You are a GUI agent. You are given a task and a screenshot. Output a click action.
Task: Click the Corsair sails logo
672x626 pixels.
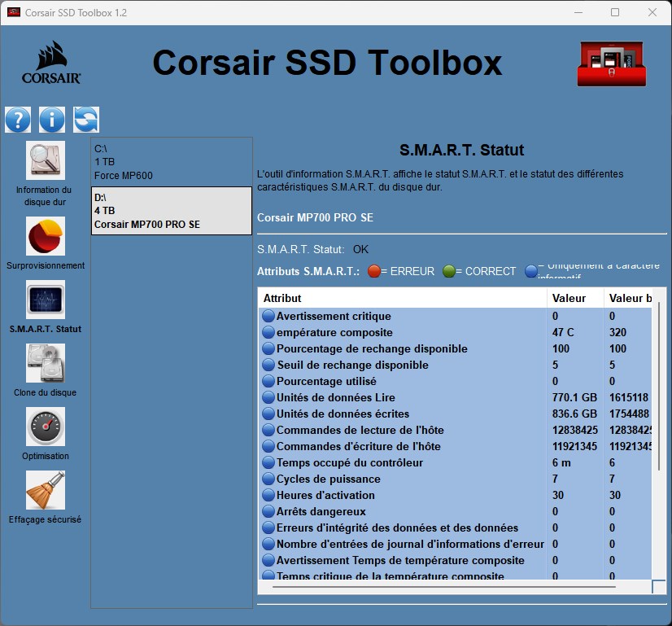pyautogui.click(x=51, y=63)
